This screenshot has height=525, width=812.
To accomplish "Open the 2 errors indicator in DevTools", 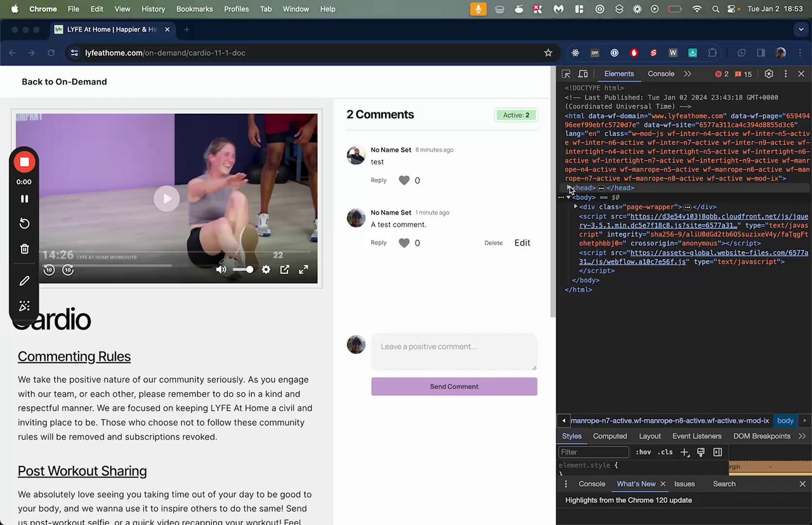I will (722, 74).
